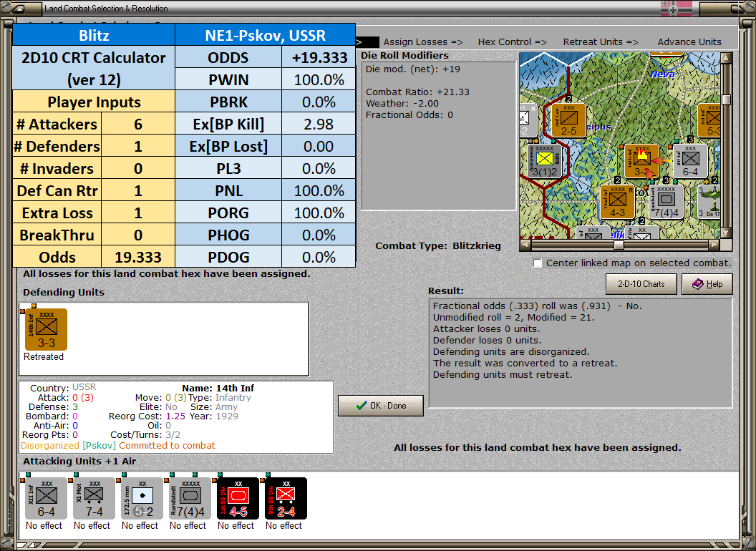Go to the Retreat Units step

(x=600, y=42)
